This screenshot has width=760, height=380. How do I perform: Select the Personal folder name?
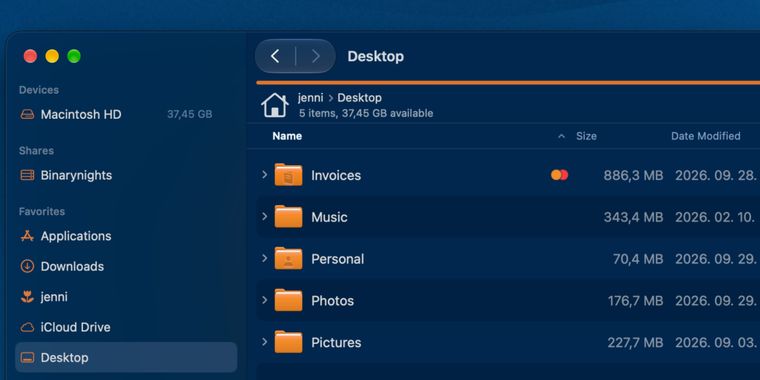(x=337, y=259)
